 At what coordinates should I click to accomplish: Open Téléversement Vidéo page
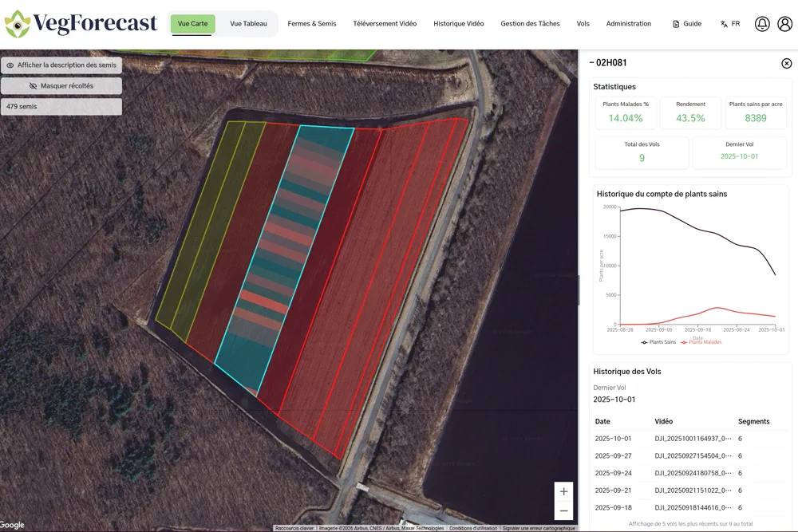click(385, 23)
